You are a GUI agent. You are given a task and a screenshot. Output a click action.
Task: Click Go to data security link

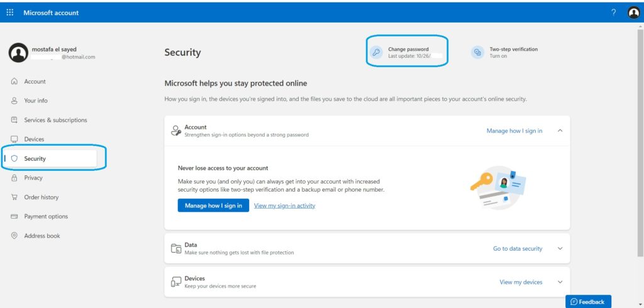tap(517, 249)
